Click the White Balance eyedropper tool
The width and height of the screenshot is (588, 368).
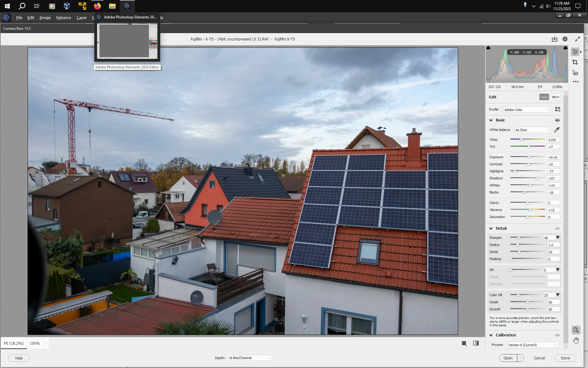(556, 130)
